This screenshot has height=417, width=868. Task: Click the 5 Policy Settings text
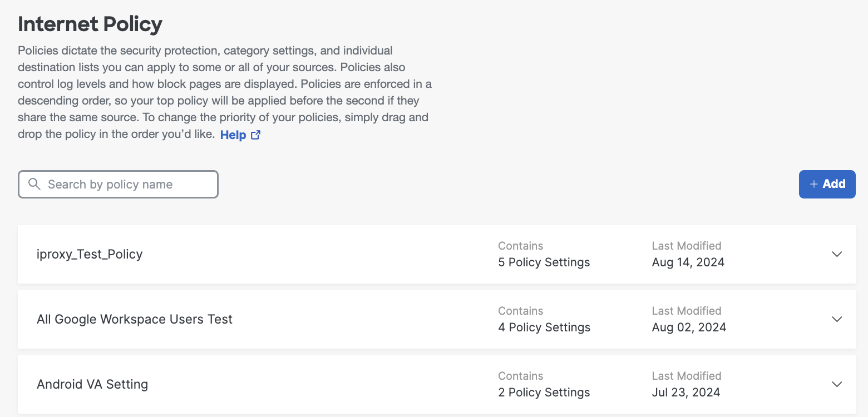(544, 262)
